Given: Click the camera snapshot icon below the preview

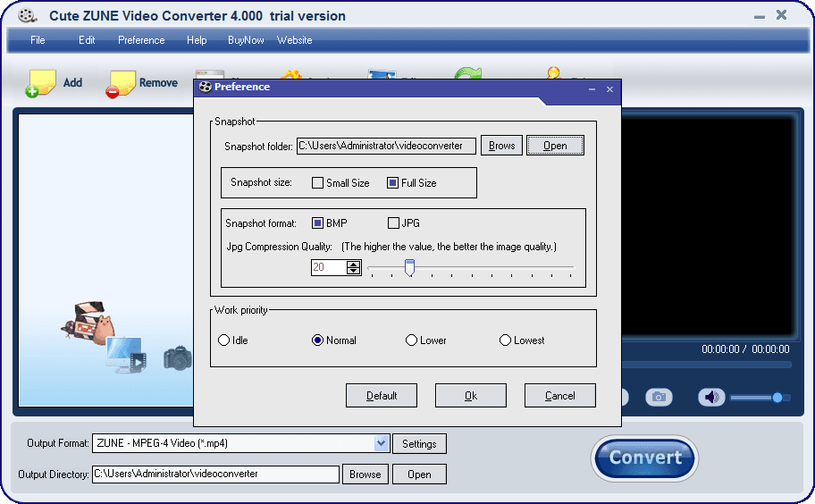Looking at the screenshot, I should [659, 397].
